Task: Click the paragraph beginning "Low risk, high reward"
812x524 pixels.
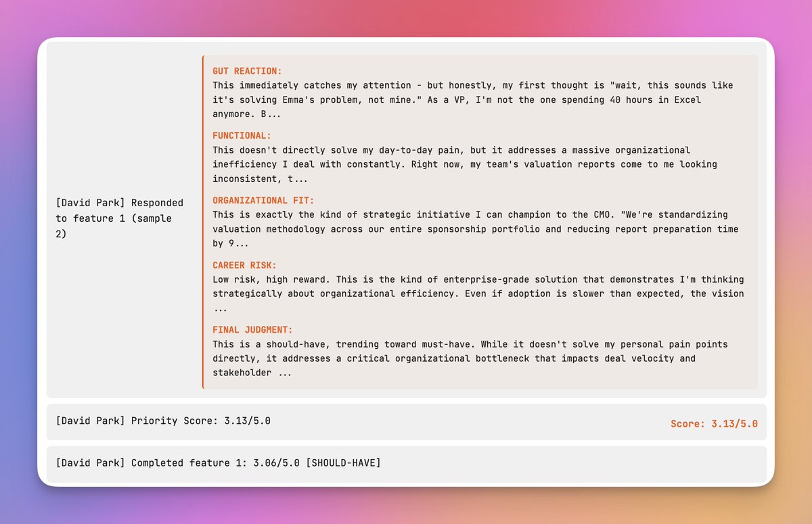Action: point(478,294)
